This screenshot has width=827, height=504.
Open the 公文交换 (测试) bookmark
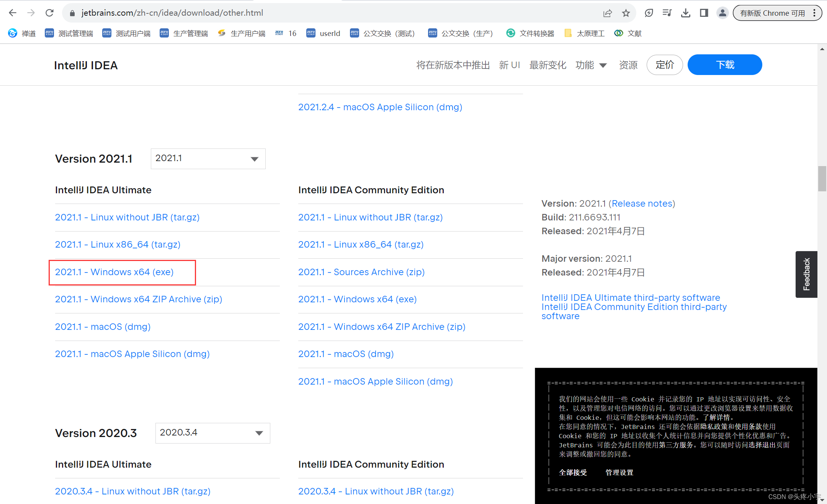click(x=382, y=33)
